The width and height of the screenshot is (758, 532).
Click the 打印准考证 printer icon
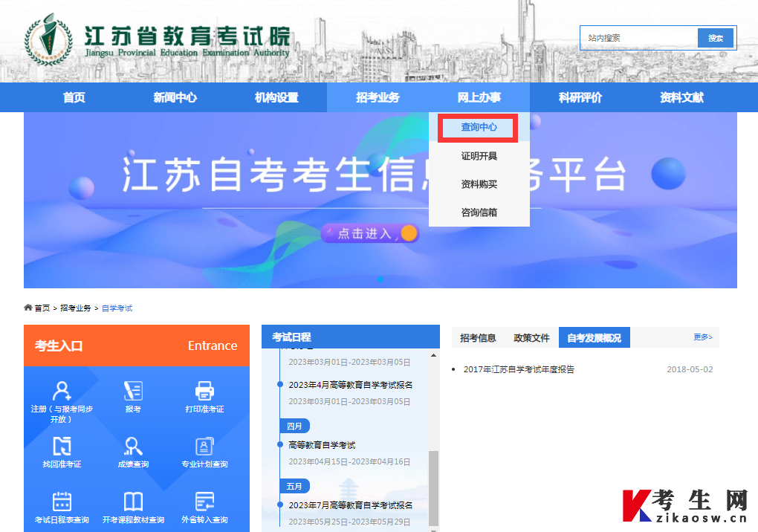[x=204, y=391]
